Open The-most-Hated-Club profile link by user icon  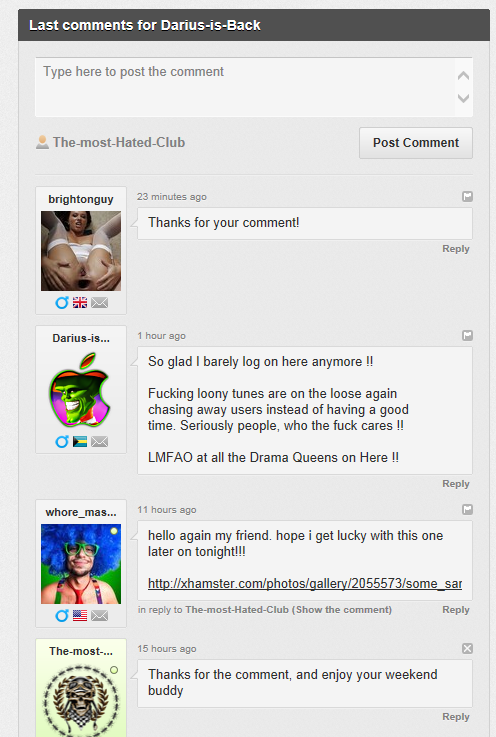click(x=118, y=142)
